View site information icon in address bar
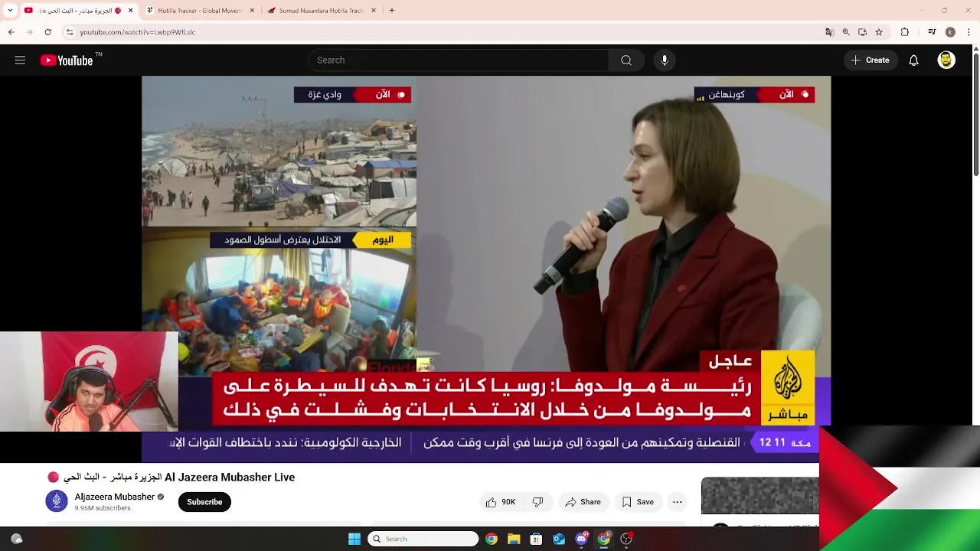 pos(70,32)
